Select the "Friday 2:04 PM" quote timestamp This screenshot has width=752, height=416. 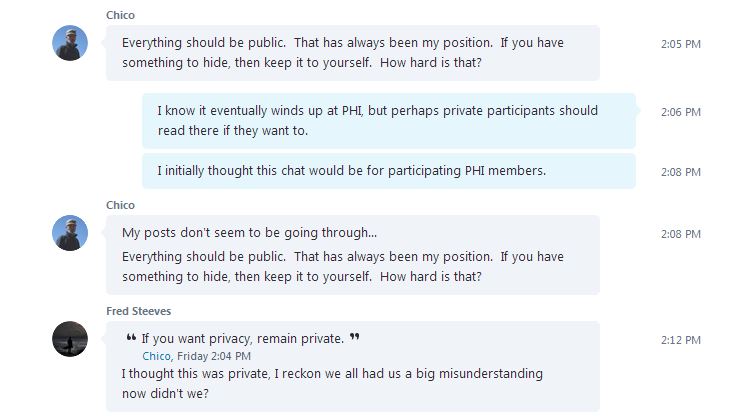214,356
